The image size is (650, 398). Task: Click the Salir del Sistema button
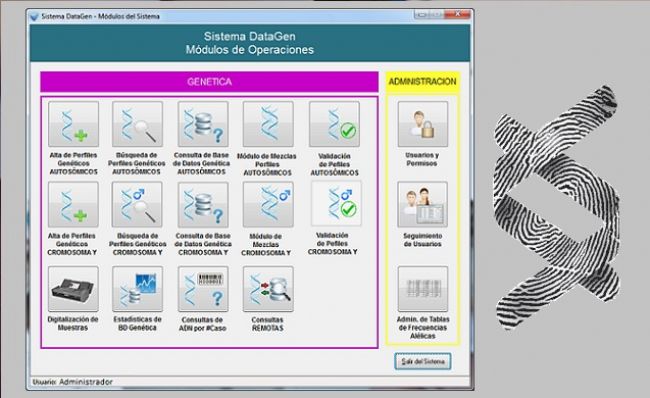(423, 362)
